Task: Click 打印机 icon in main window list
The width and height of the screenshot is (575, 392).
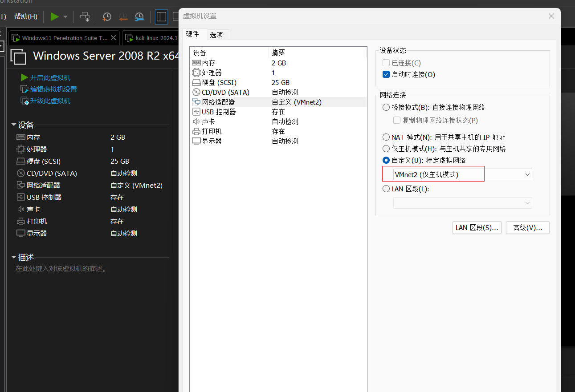Action: (x=21, y=221)
